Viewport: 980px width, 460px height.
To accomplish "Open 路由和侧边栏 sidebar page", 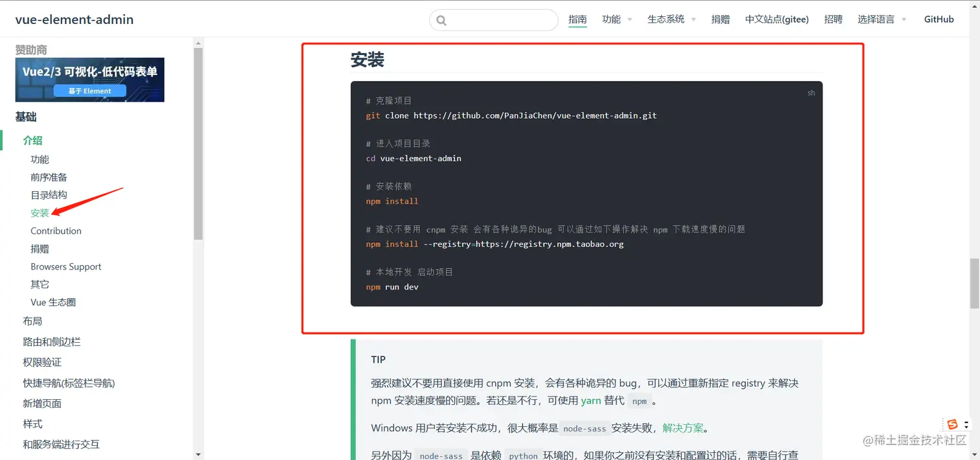I will click(x=52, y=342).
